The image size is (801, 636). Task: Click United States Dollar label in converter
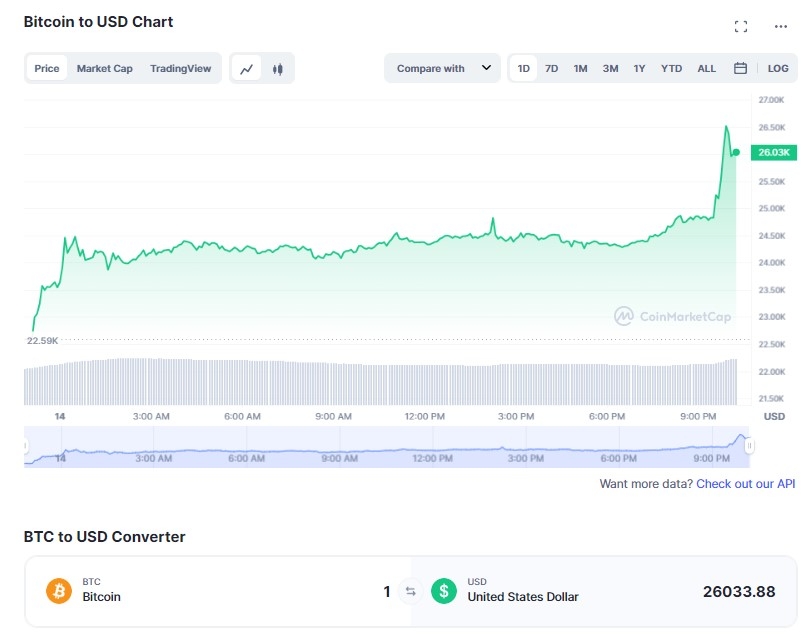click(523, 597)
